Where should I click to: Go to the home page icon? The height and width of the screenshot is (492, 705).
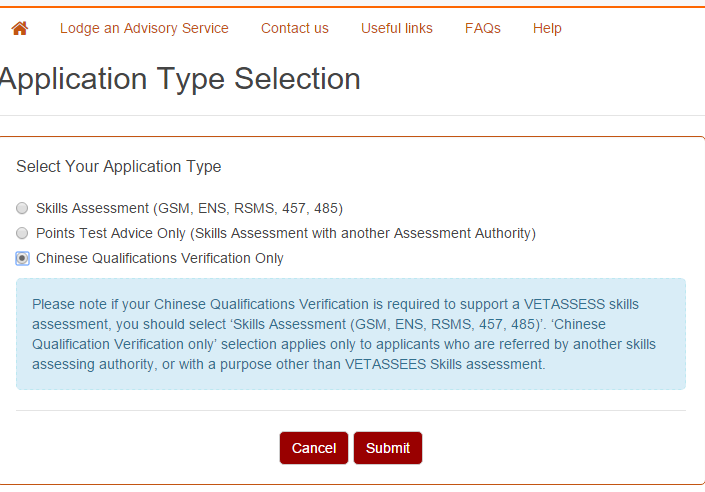20,28
